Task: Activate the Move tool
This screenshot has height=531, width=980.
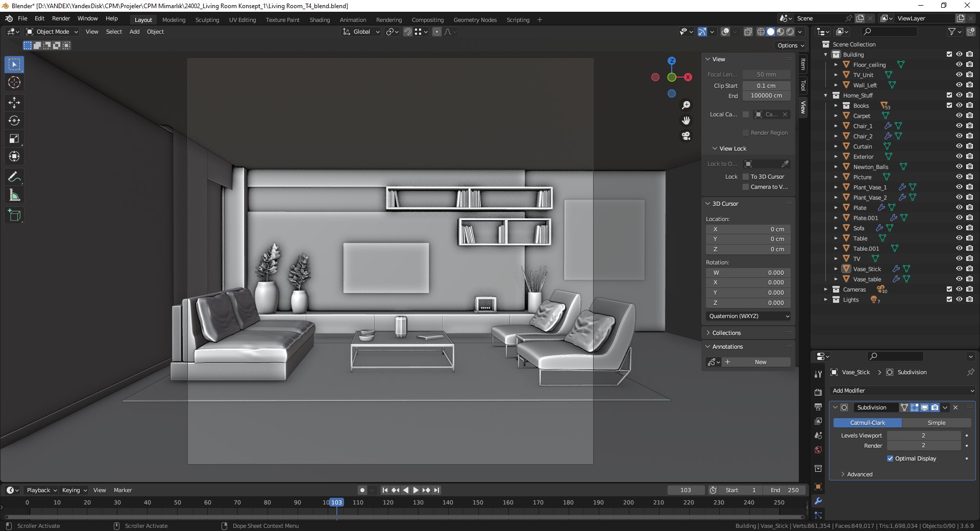Action: pyautogui.click(x=14, y=103)
